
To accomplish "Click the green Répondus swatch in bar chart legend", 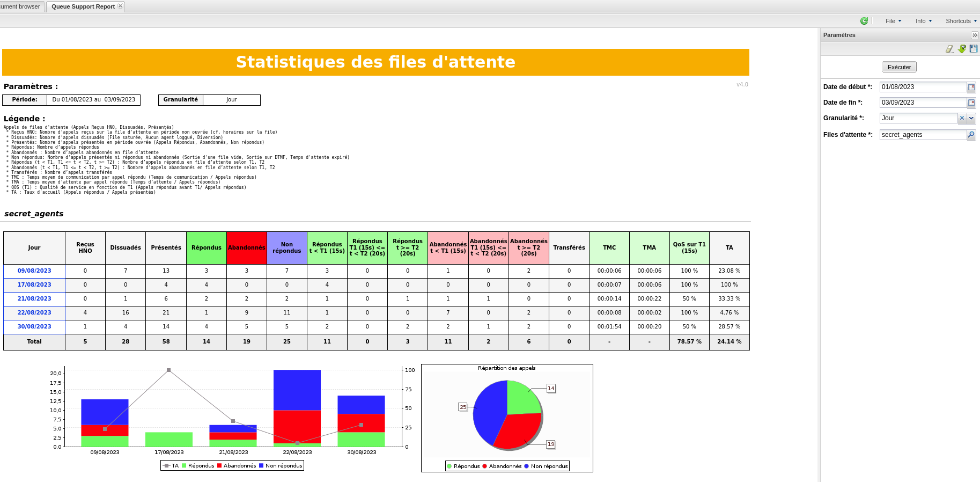I will 184,466.
